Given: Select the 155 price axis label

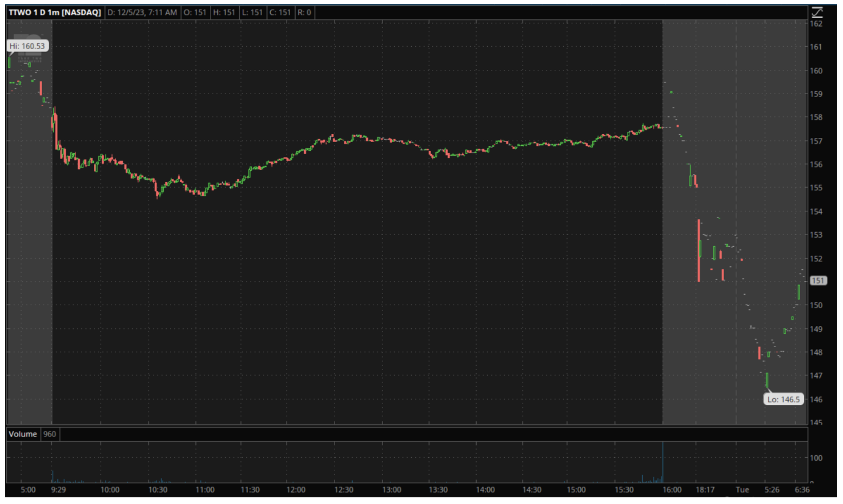Looking at the screenshot, I should [816, 188].
